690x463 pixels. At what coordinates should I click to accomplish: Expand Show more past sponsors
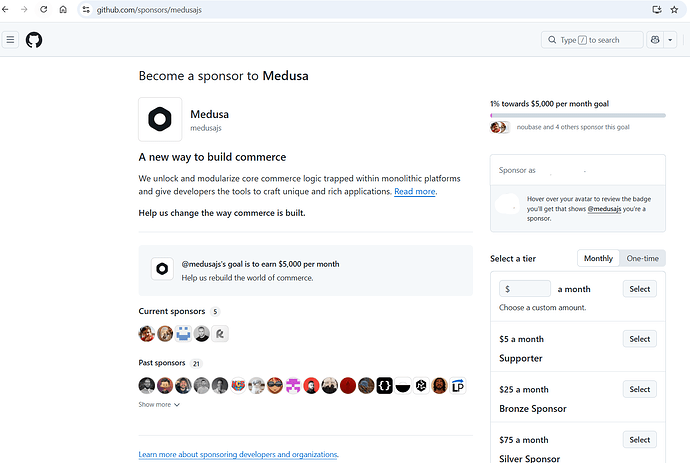pyautogui.click(x=159, y=405)
